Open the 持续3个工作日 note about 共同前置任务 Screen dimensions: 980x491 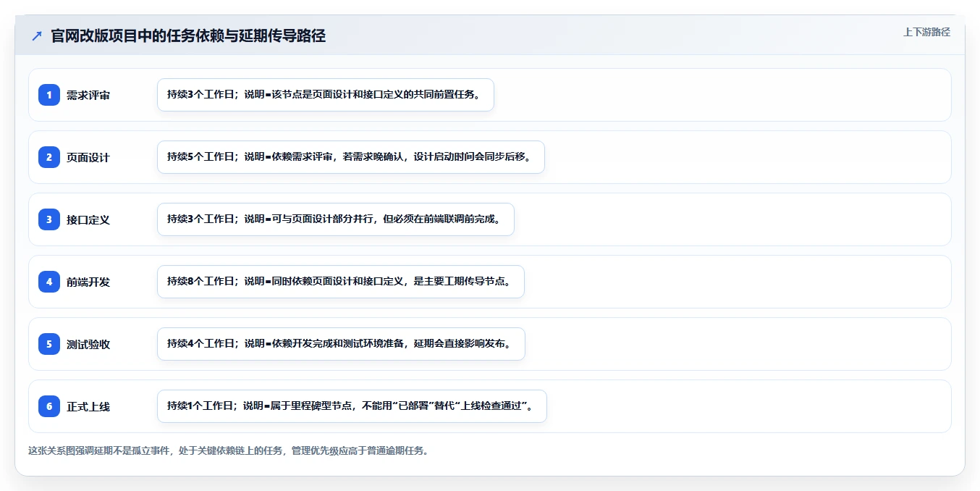point(326,95)
